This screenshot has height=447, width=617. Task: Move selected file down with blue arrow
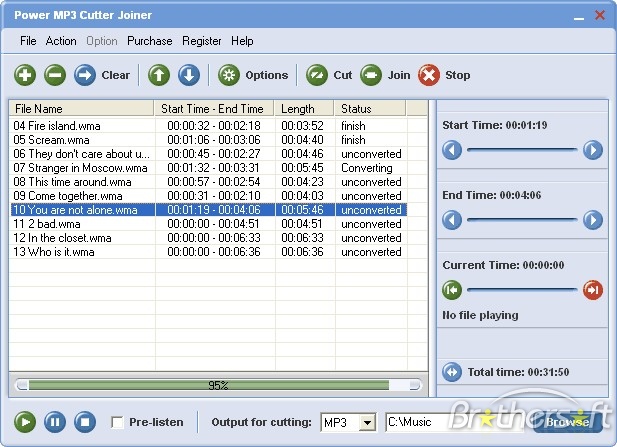[189, 75]
